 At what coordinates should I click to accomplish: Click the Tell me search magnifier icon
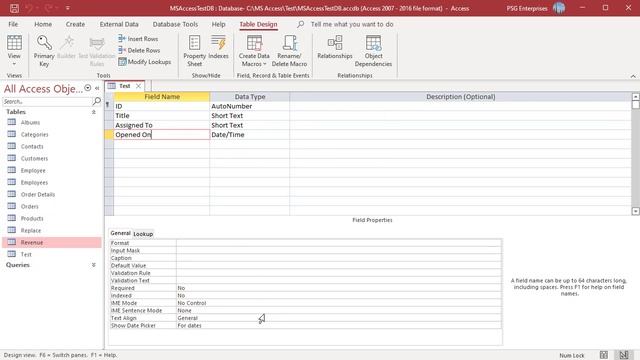tap(300, 24)
